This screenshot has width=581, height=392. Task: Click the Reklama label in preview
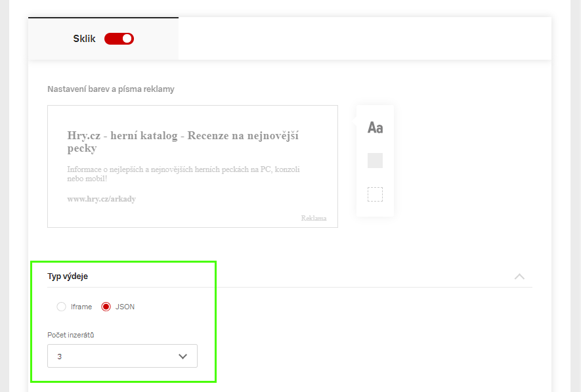click(314, 218)
